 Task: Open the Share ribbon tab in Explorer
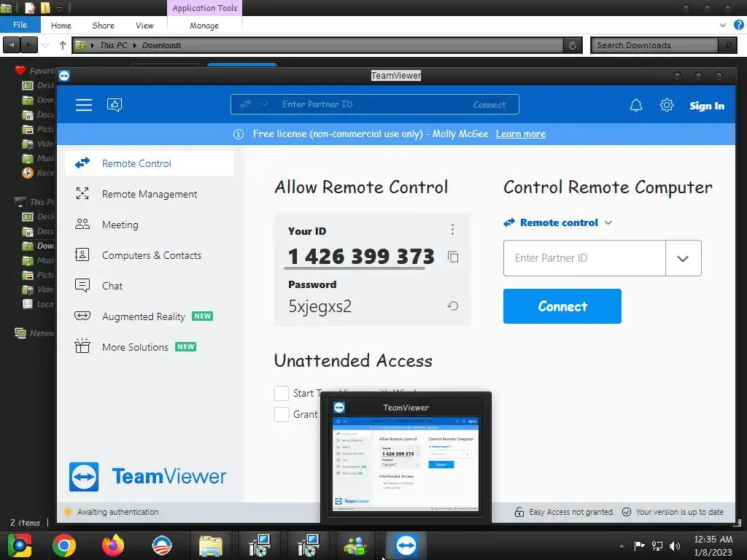pyautogui.click(x=104, y=26)
